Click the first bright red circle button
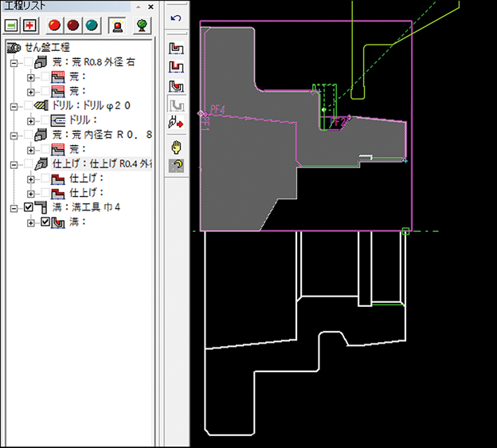The image size is (497, 448). pyautogui.click(x=55, y=26)
